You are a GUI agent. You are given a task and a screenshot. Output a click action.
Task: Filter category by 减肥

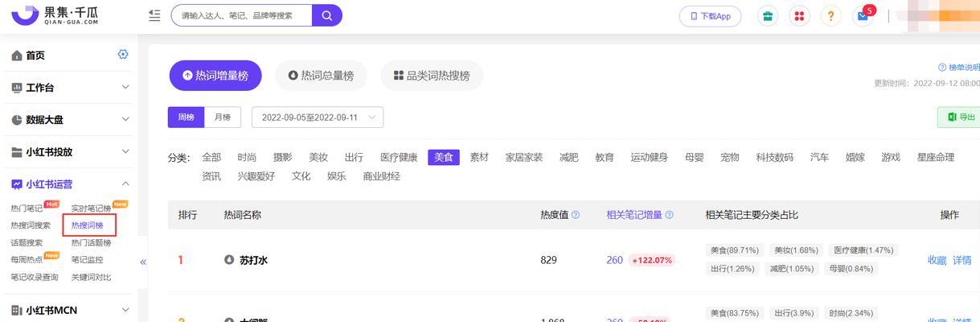click(568, 157)
